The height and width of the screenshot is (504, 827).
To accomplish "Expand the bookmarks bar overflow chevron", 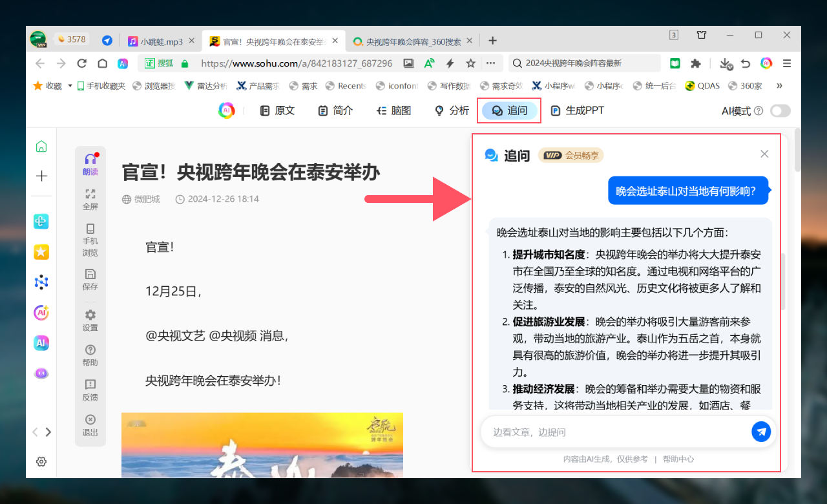I will [779, 85].
